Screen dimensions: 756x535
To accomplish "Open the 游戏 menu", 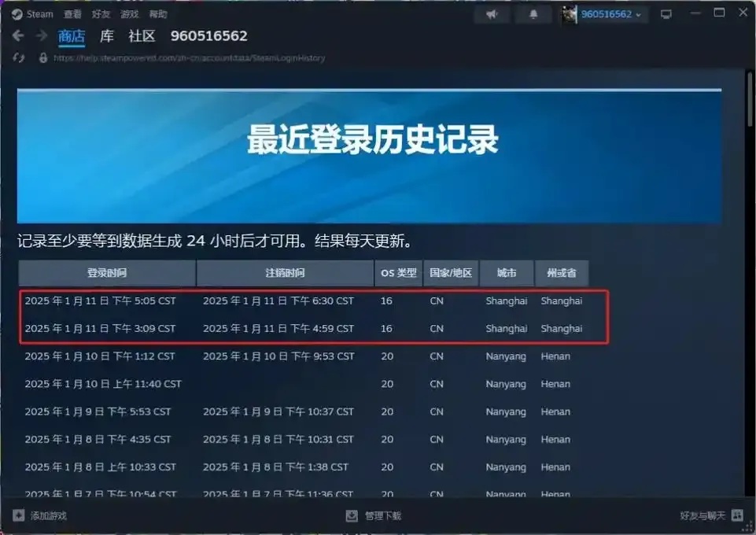I will [x=129, y=14].
